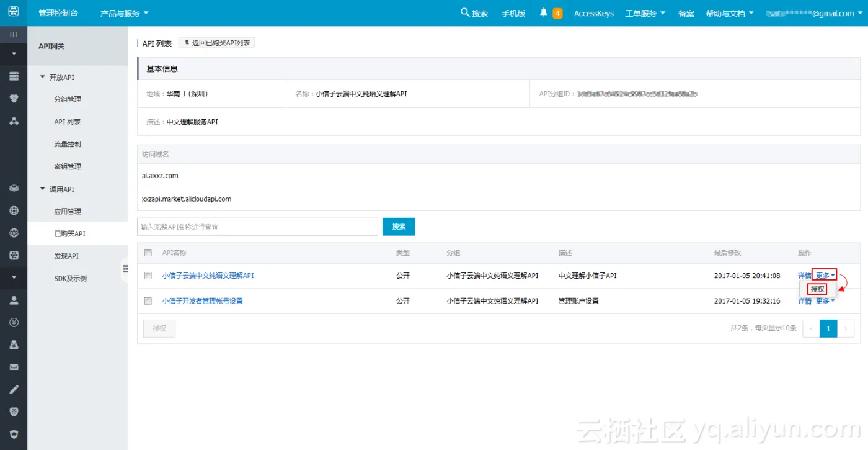This screenshot has height=450, width=868.
Task: Open the gmail account dropdown
Action: coord(815,13)
